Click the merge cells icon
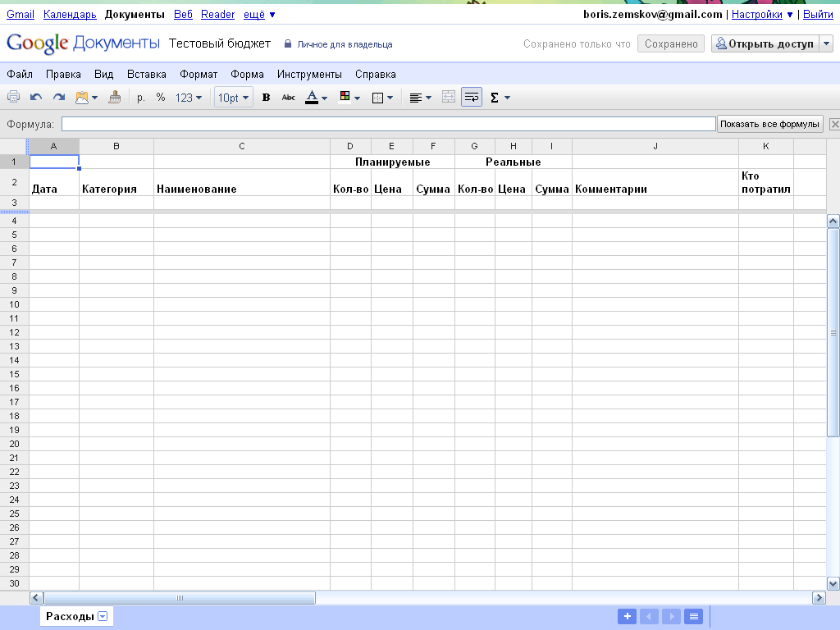 448,98
